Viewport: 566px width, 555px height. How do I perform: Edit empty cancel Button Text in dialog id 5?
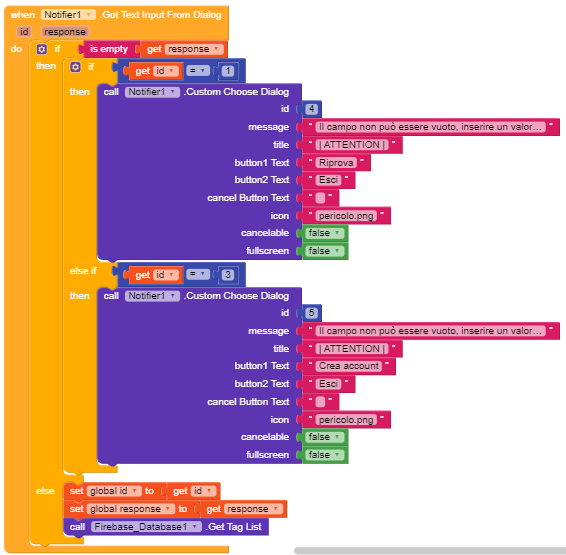(321, 402)
